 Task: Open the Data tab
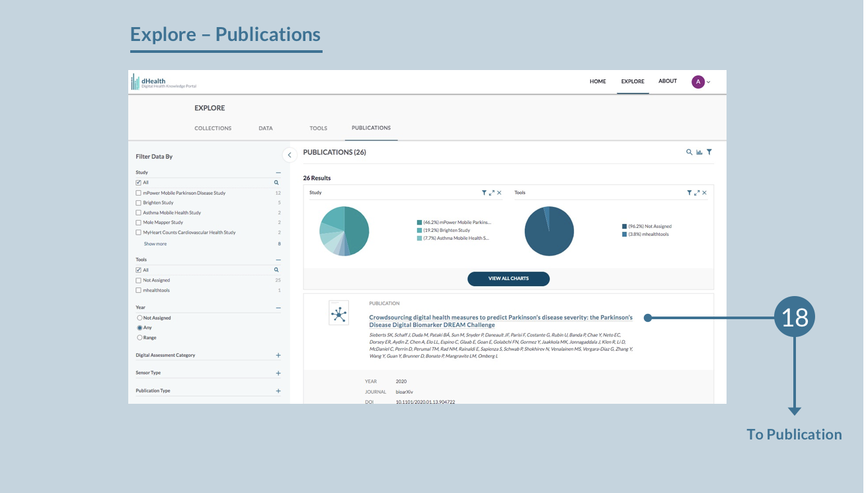pos(266,128)
